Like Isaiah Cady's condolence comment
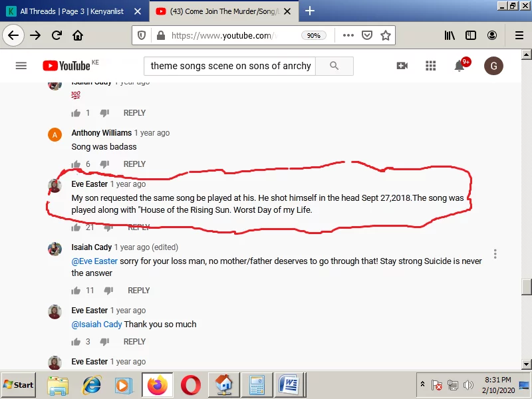 click(76, 291)
